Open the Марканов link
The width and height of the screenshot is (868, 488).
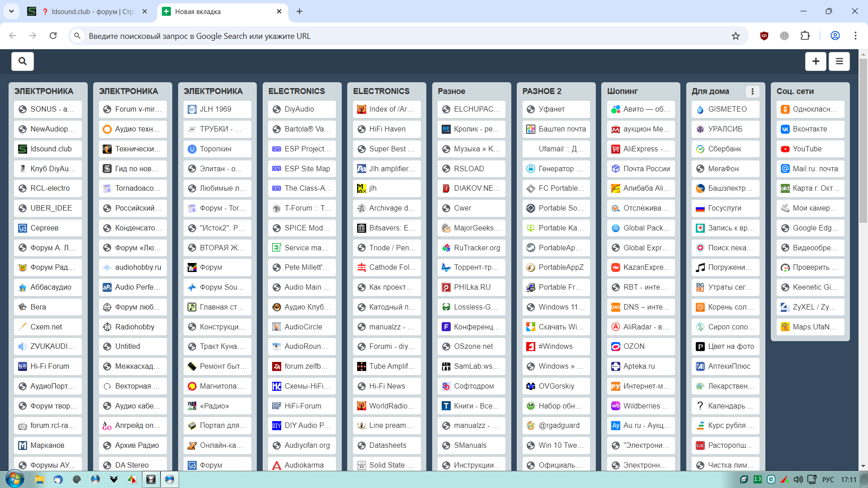tap(48, 446)
